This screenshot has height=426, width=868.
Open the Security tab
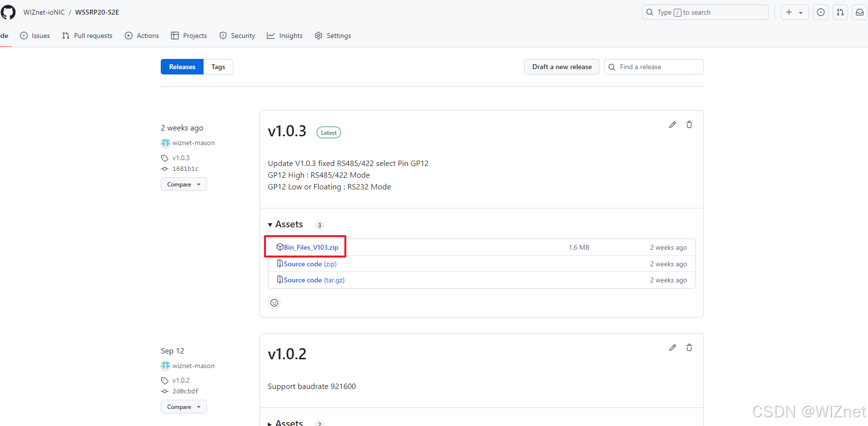coord(237,36)
